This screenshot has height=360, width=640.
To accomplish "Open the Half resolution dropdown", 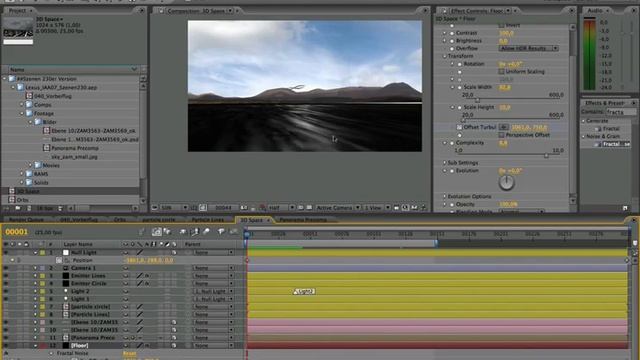I will coord(281,208).
